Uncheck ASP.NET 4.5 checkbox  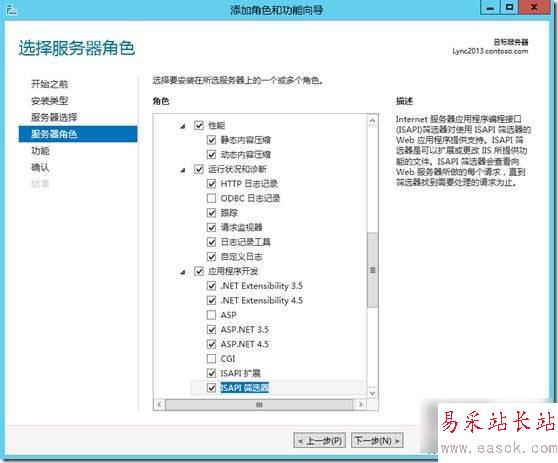point(211,344)
